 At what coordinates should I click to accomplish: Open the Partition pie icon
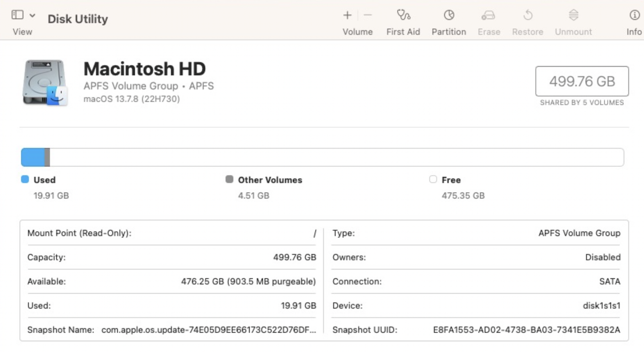(x=449, y=15)
